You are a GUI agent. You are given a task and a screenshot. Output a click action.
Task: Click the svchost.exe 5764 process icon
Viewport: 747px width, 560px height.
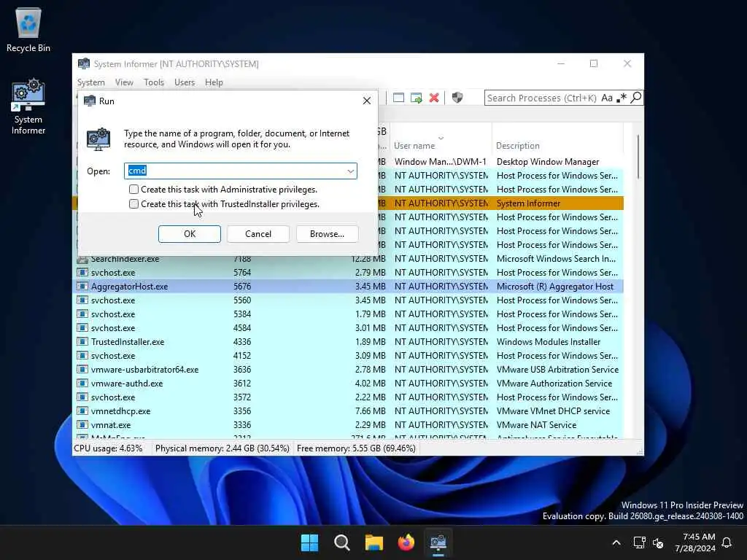coord(82,273)
